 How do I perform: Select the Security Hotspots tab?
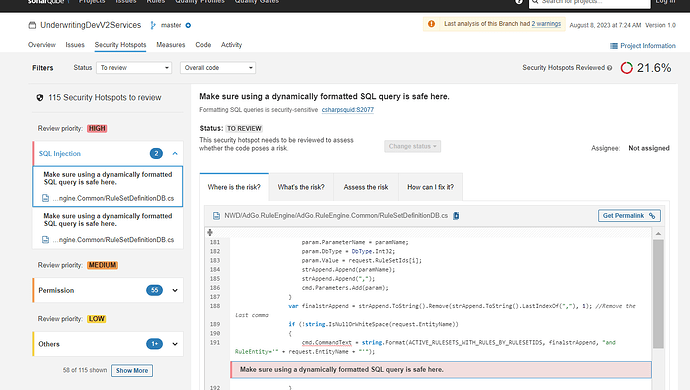pyautogui.click(x=120, y=45)
